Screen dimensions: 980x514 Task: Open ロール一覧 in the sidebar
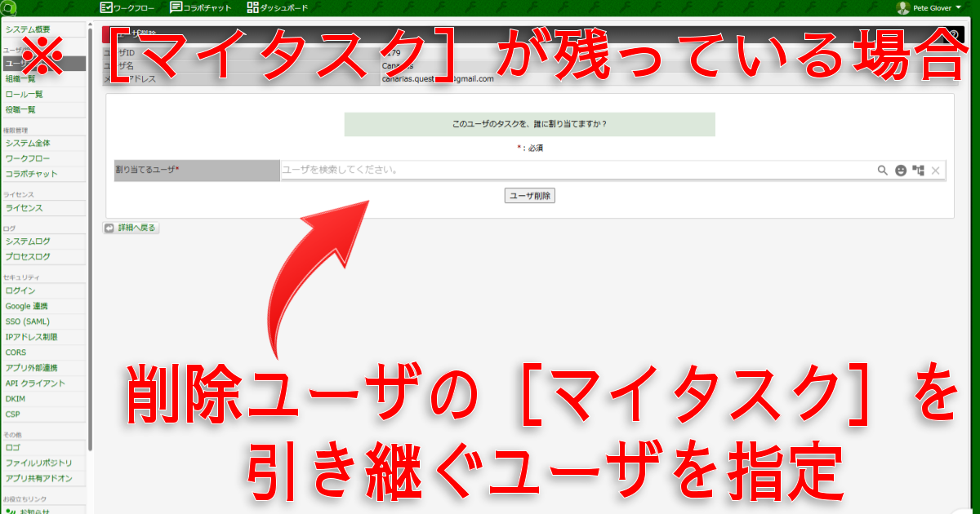(43, 95)
